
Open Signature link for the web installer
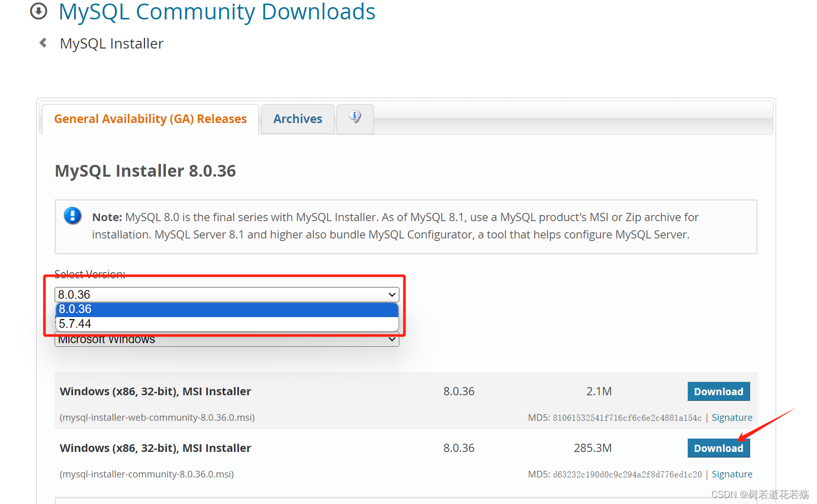point(732,417)
